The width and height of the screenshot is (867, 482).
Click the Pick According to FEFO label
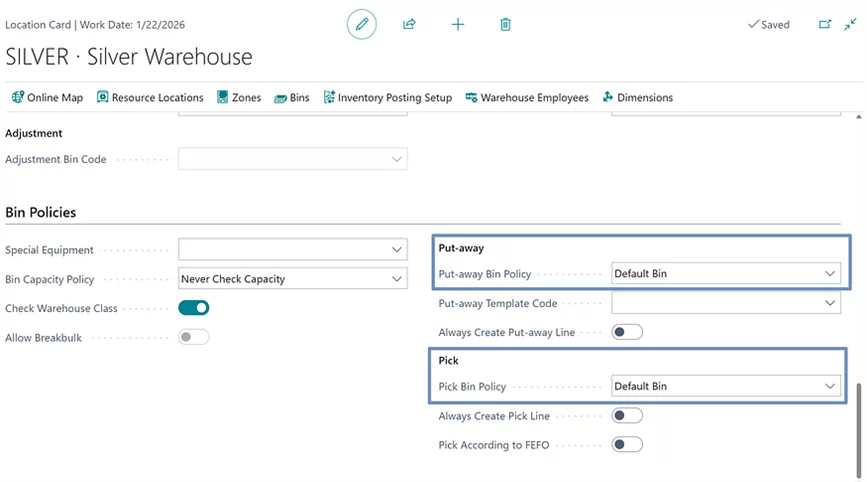[494, 445]
